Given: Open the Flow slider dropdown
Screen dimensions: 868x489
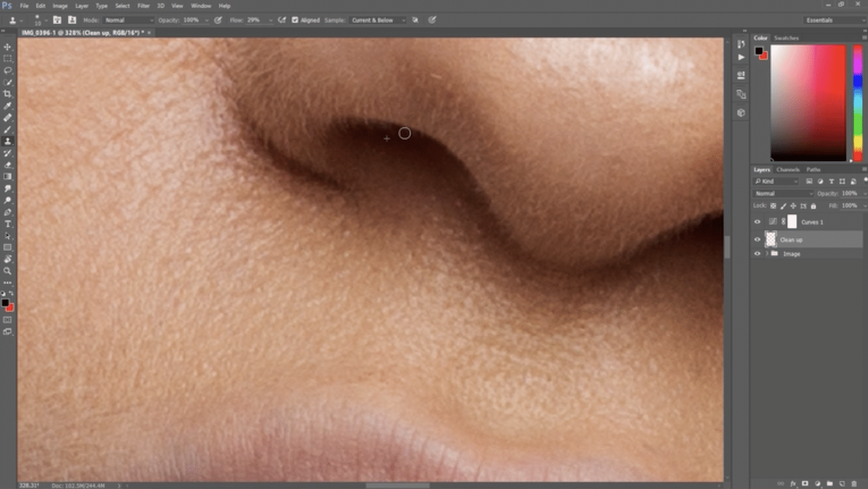Looking at the screenshot, I should 270,20.
